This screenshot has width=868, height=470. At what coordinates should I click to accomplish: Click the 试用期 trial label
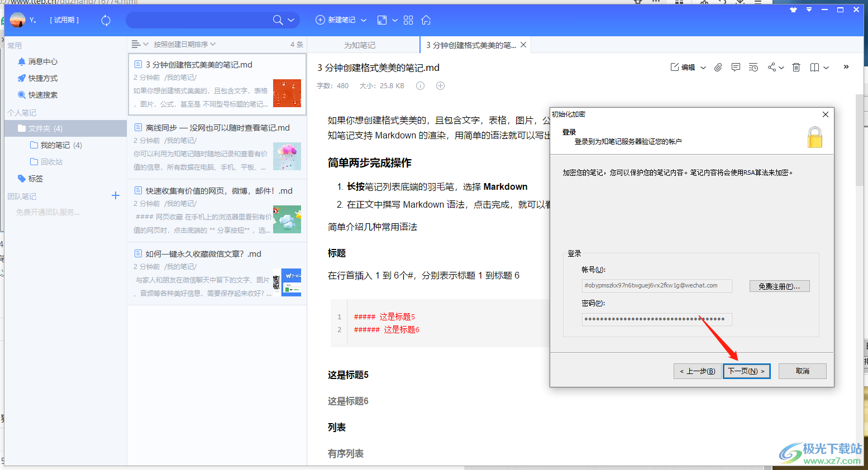[64, 20]
